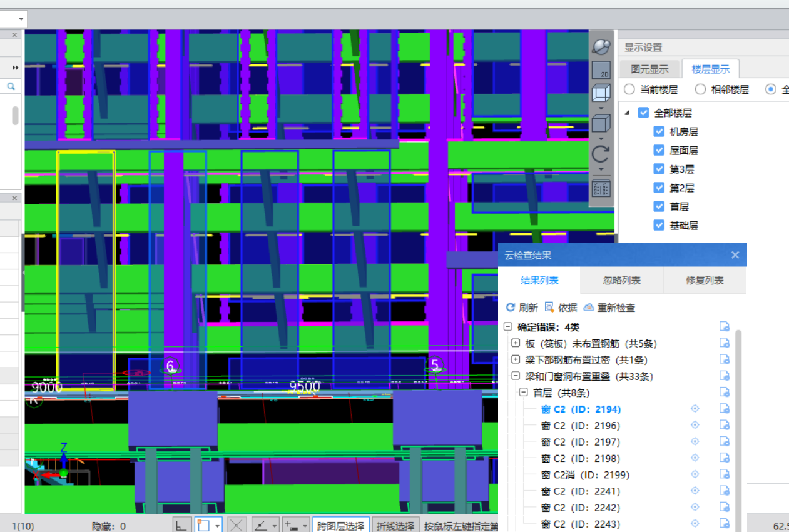This screenshot has width=789, height=532.
Task: Click ignore icon for C2 ID 2196
Action: [725, 426]
